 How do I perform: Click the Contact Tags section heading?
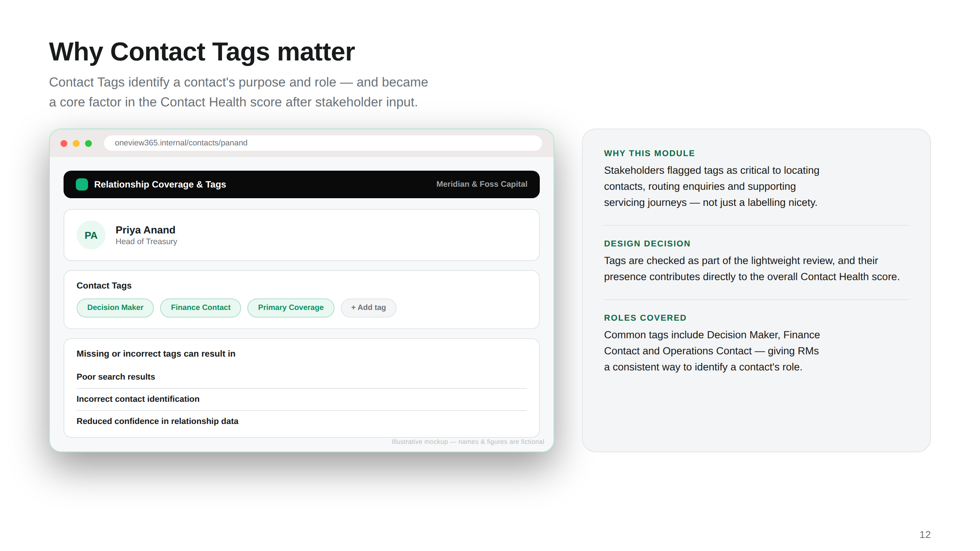click(x=104, y=285)
